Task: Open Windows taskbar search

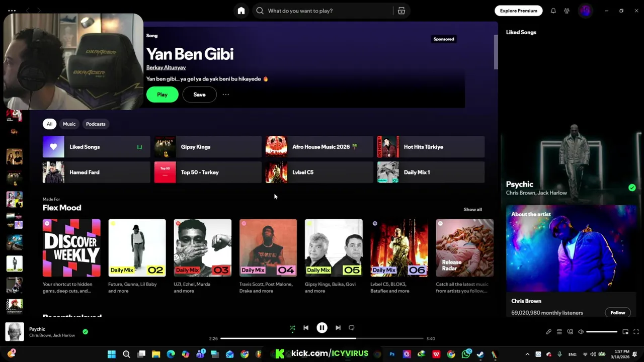Action: pos(127,354)
